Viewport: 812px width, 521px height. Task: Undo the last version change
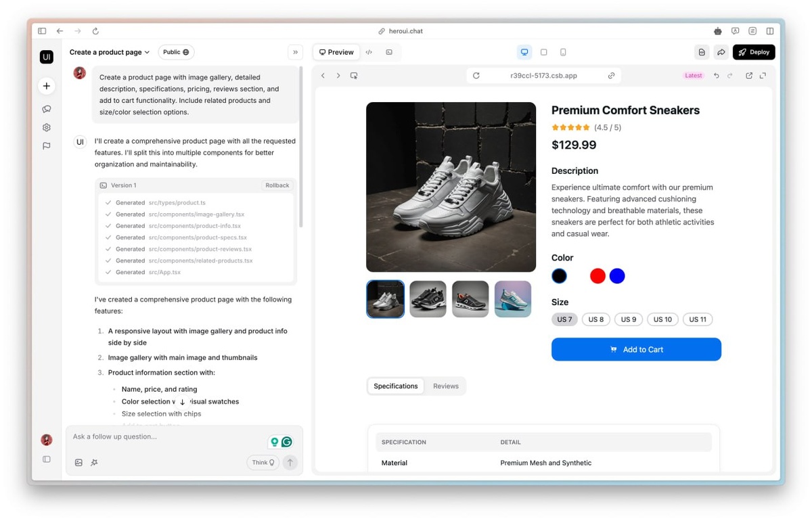[x=716, y=76]
